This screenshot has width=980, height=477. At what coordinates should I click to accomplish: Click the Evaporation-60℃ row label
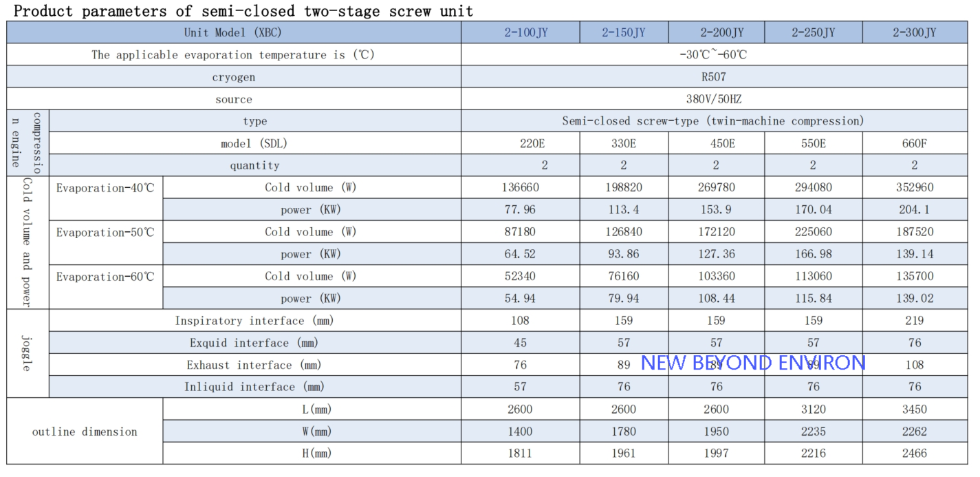coord(105,277)
